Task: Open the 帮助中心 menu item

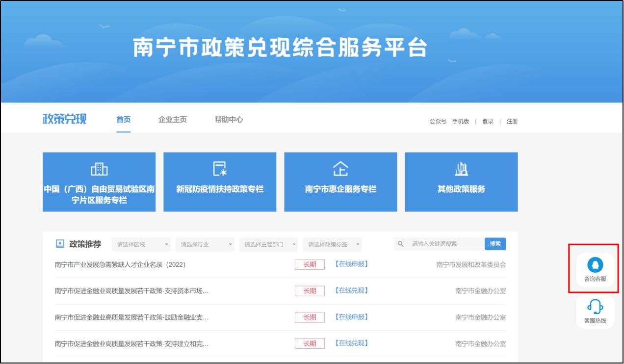Action: tap(228, 119)
